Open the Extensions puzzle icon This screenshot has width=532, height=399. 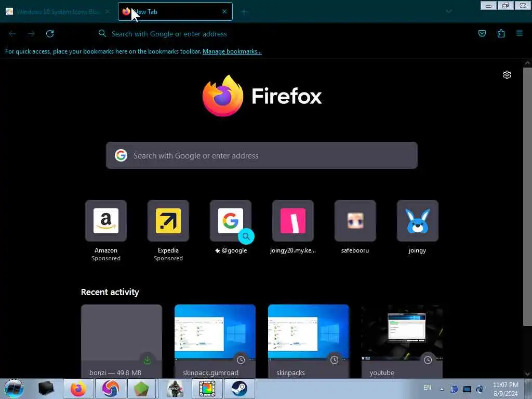point(501,33)
